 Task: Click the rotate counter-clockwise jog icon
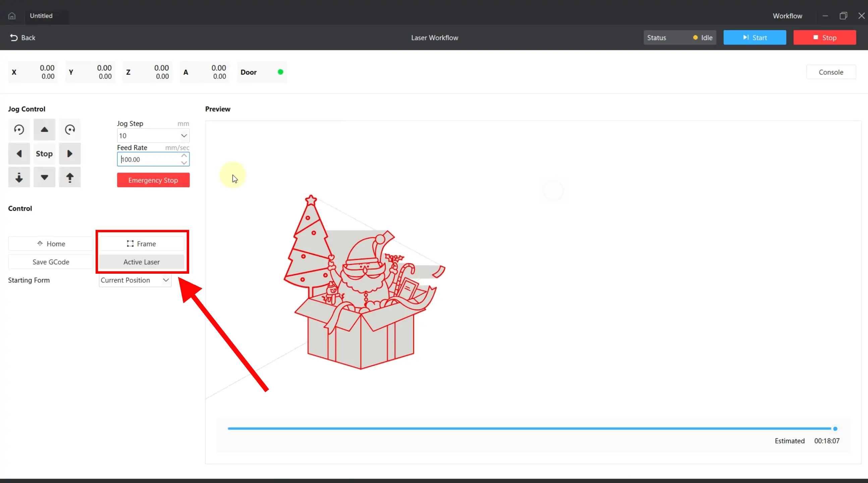tap(19, 129)
